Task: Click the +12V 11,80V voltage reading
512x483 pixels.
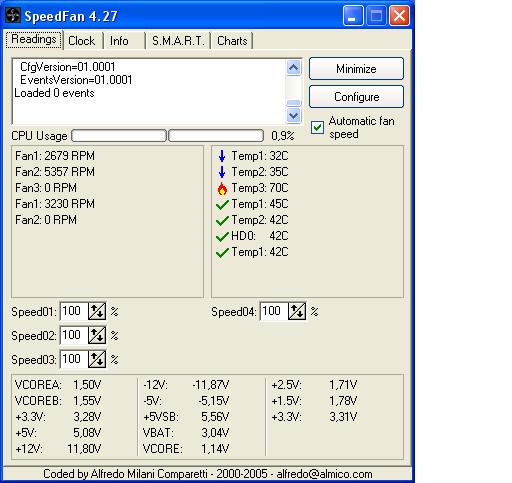Action: click(58, 449)
